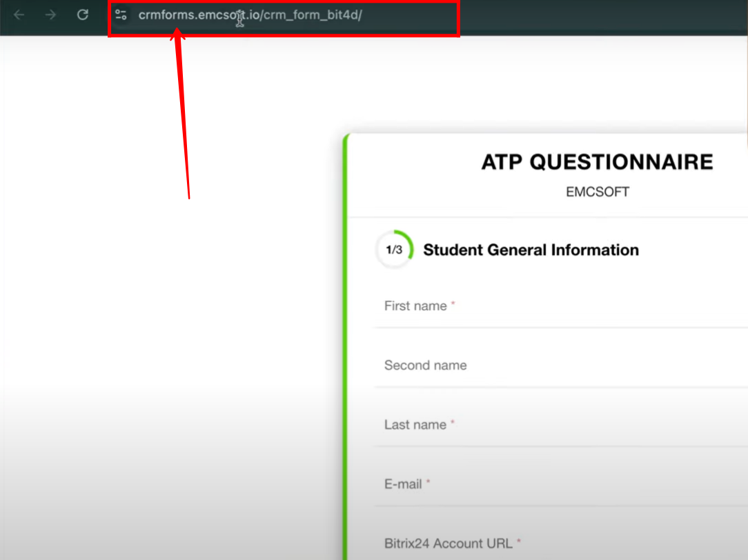Click the First name field
This screenshot has width=748, height=560.
point(561,306)
